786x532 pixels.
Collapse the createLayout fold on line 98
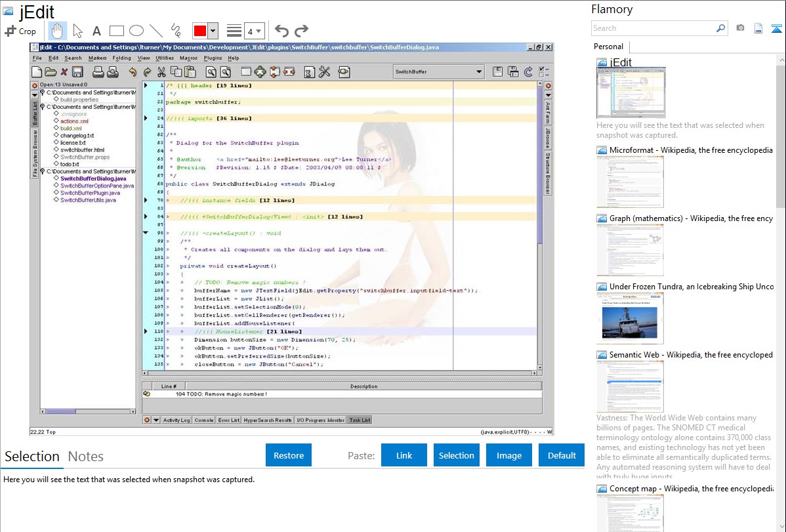point(146,233)
